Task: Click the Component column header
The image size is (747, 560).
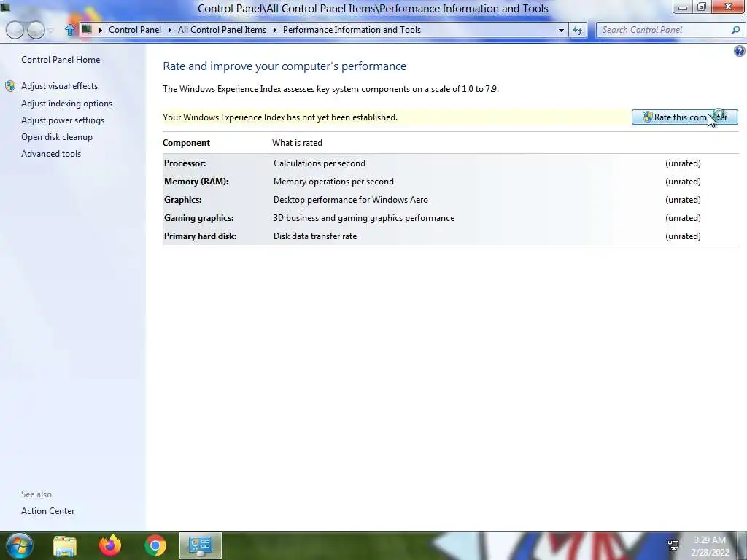Action: tap(186, 143)
